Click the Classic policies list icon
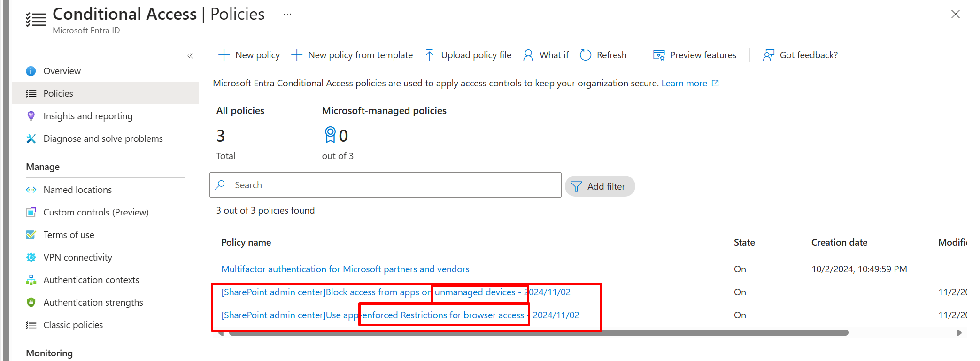 pos(31,325)
